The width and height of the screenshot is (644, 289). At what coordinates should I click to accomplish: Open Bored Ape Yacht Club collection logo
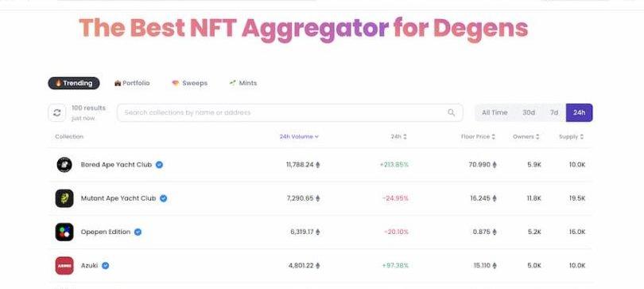(64, 165)
